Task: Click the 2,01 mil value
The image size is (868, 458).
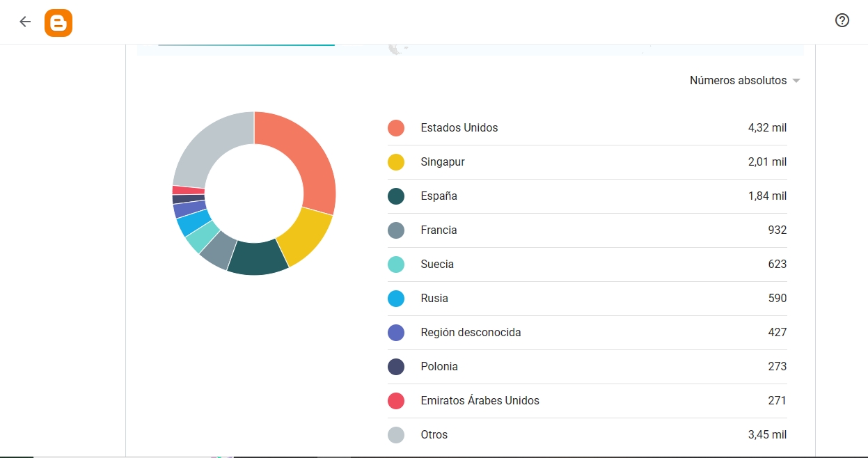Action: coord(767,162)
